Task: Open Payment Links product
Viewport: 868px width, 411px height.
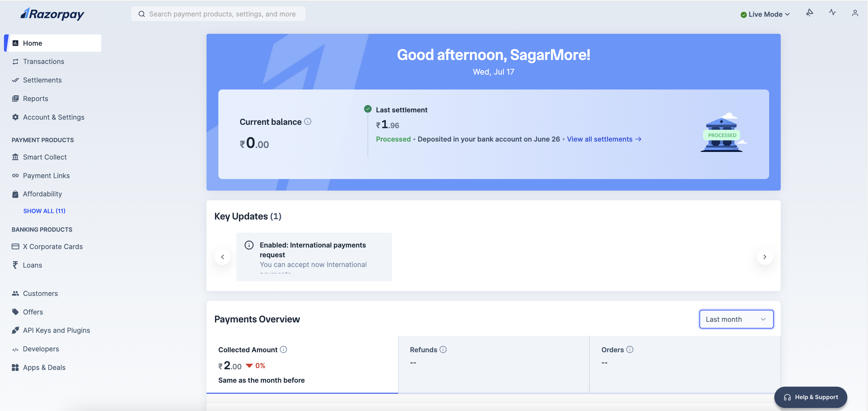Action: tap(46, 176)
